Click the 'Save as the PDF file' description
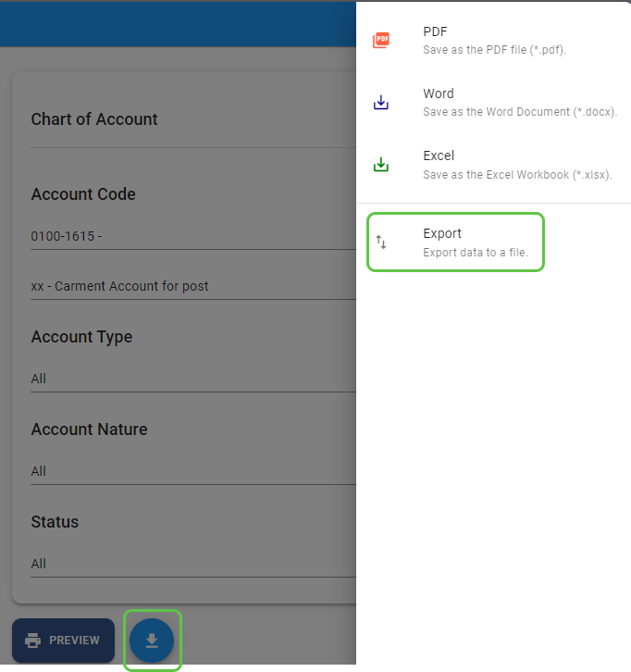This screenshot has height=672, width=631. tap(494, 50)
